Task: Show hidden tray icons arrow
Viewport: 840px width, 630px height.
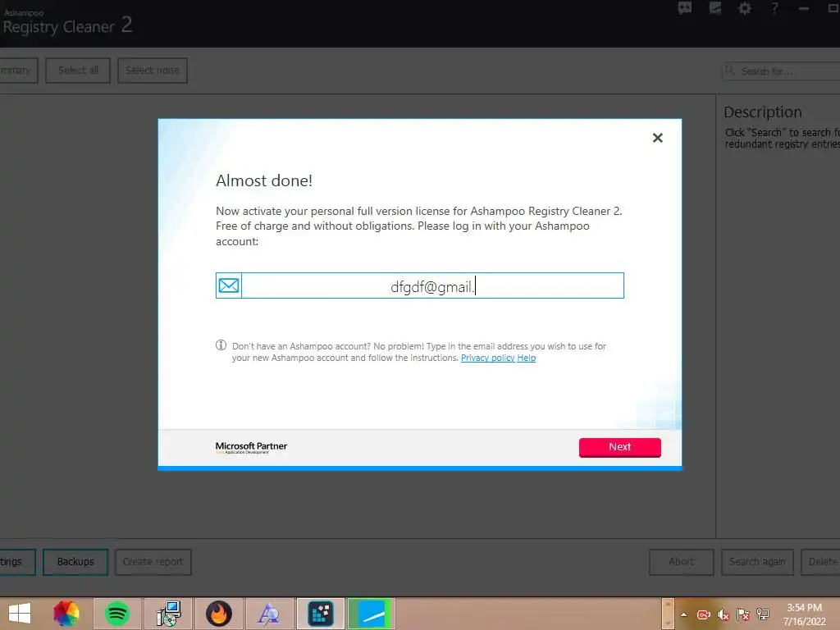Action: click(x=683, y=614)
